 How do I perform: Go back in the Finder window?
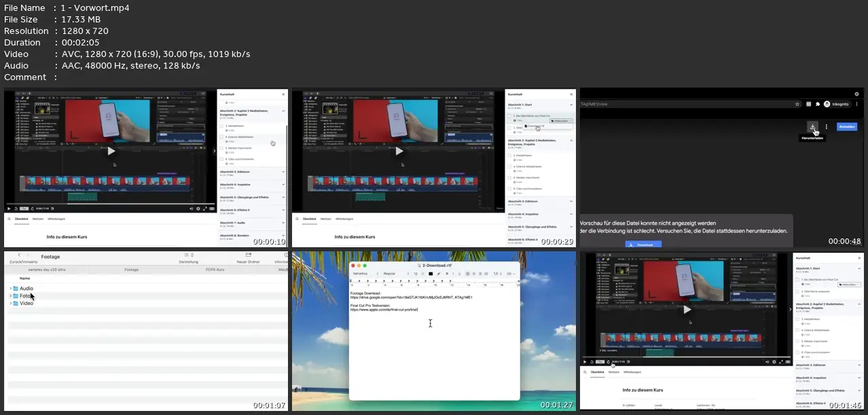[x=19, y=255]
